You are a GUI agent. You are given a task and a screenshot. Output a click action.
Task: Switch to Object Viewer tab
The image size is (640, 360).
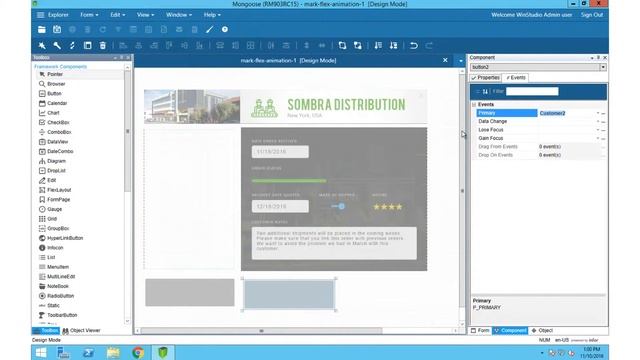click(81, 330)
